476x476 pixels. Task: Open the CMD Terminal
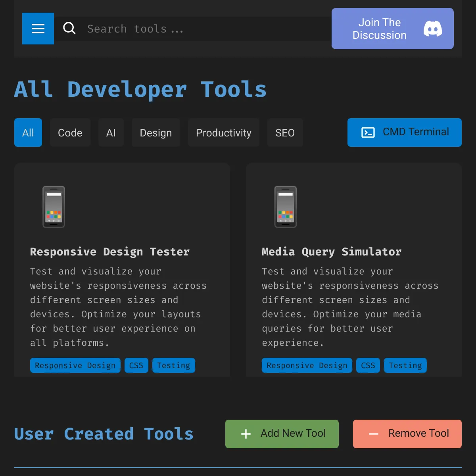(x=404, y=132)
